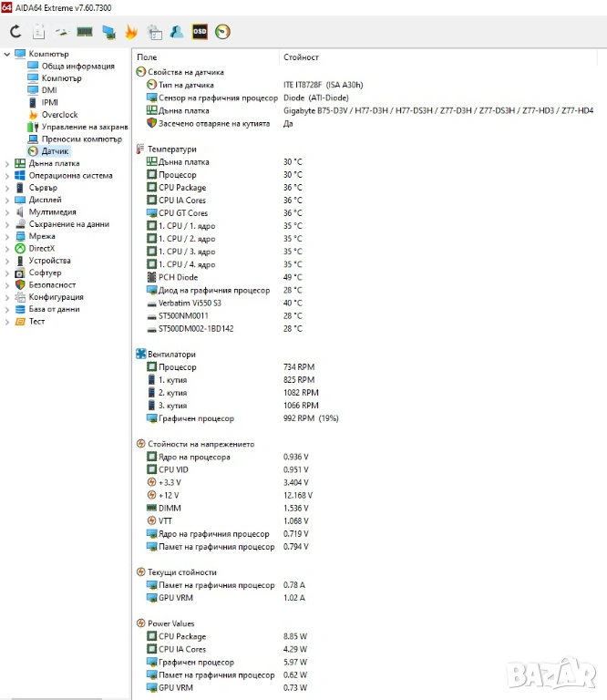The width and height of the screenshot is (607, 700).
Task: Open Обща информация in the tree
Action: (77, 66)
